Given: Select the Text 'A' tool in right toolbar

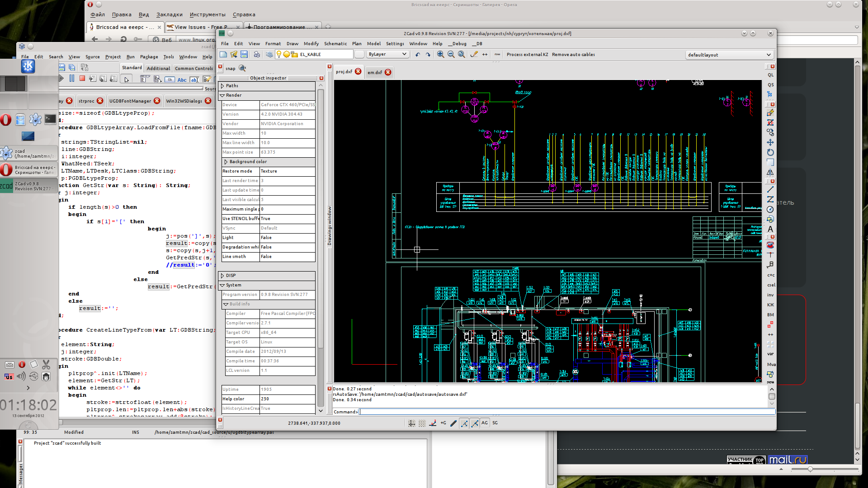Looking at the screenshot, I should 770,229.
